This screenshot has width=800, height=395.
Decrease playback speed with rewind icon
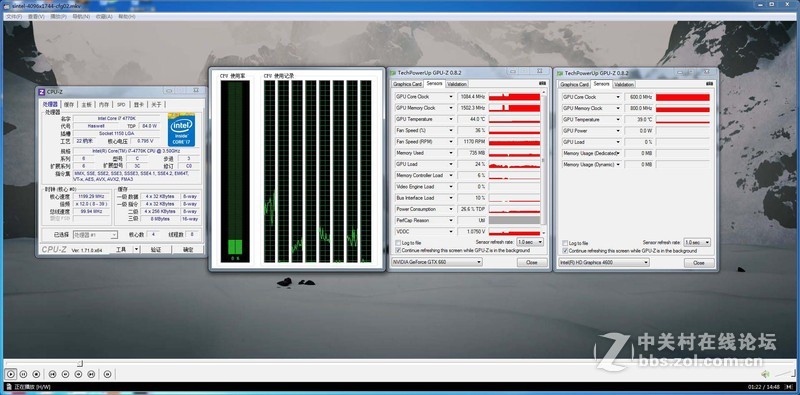point(65,375)
